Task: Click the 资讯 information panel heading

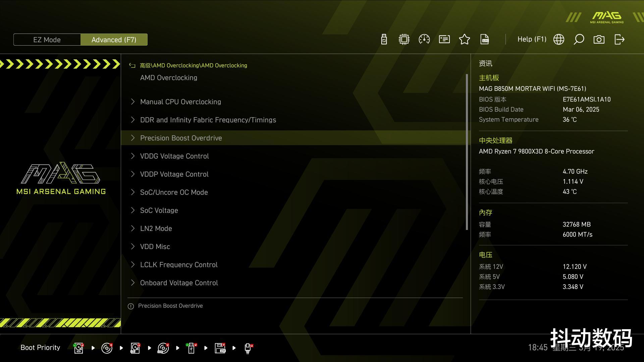Action: (x=485, y=63)
